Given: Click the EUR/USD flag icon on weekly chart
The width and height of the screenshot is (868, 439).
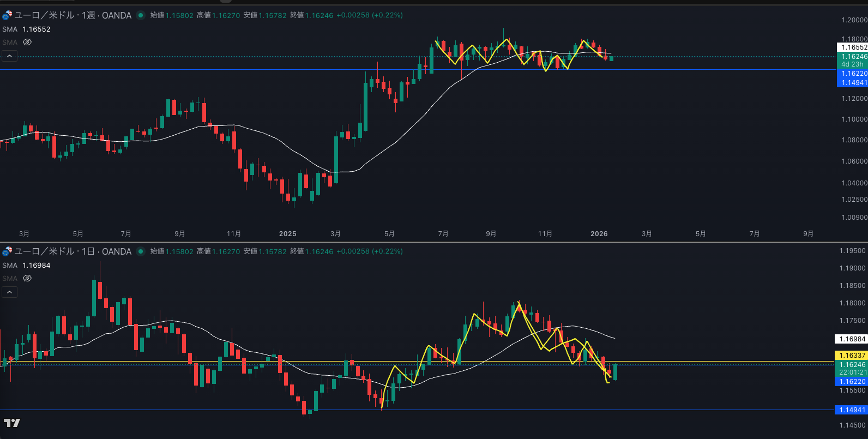Looking at the screenshot, I should [x=7, y=15].
